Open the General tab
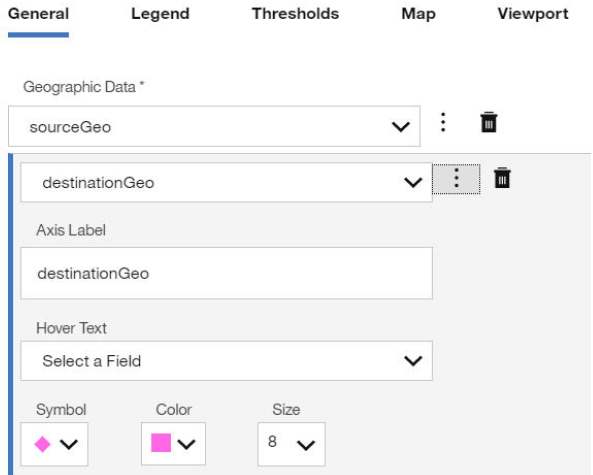This screenshot has width=593, height=475. pyautogui.click(x=38, y=14)
